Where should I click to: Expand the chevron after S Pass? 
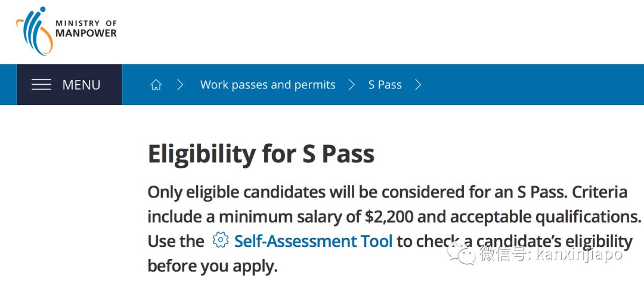tap(418, 85)
